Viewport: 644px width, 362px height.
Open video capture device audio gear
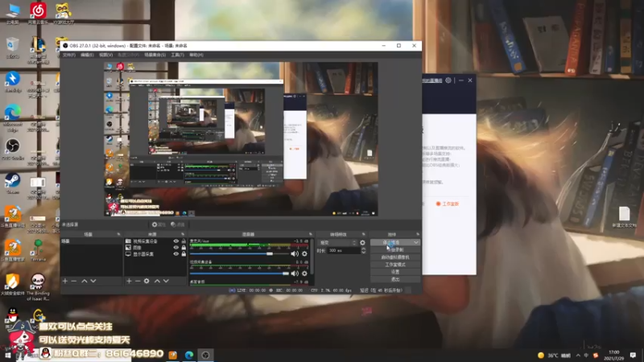[x=305, y=274]
